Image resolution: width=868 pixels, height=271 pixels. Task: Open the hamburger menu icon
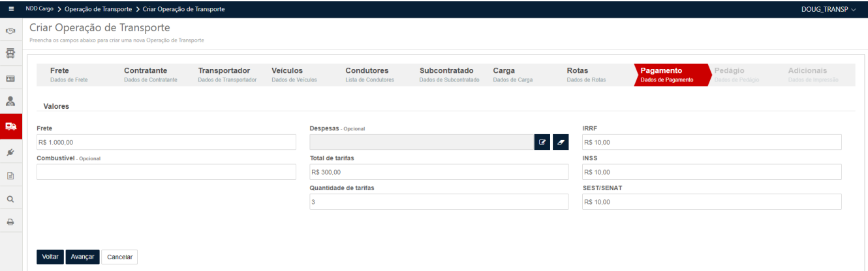tap(10, 8)
